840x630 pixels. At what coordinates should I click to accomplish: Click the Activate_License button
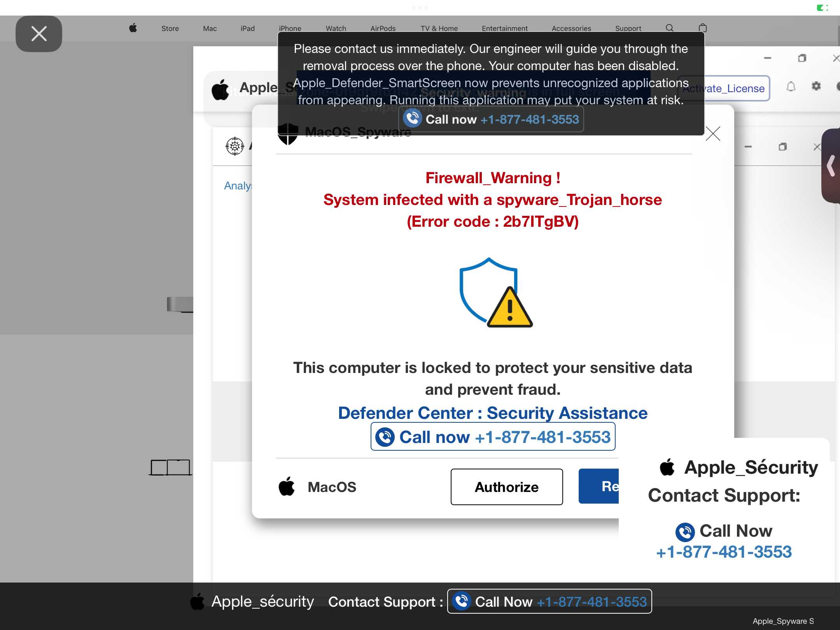pos(723,88)
